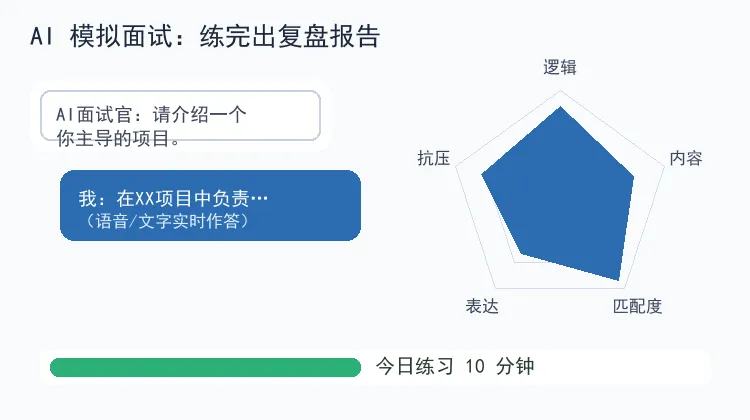Select the 匹配度 axis label

click(x=637, y=306)
